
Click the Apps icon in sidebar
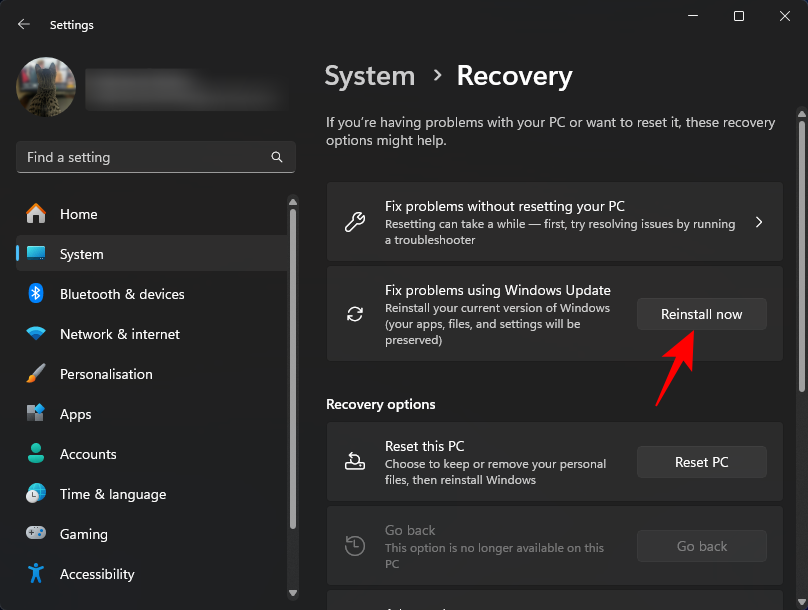(36, 413)
